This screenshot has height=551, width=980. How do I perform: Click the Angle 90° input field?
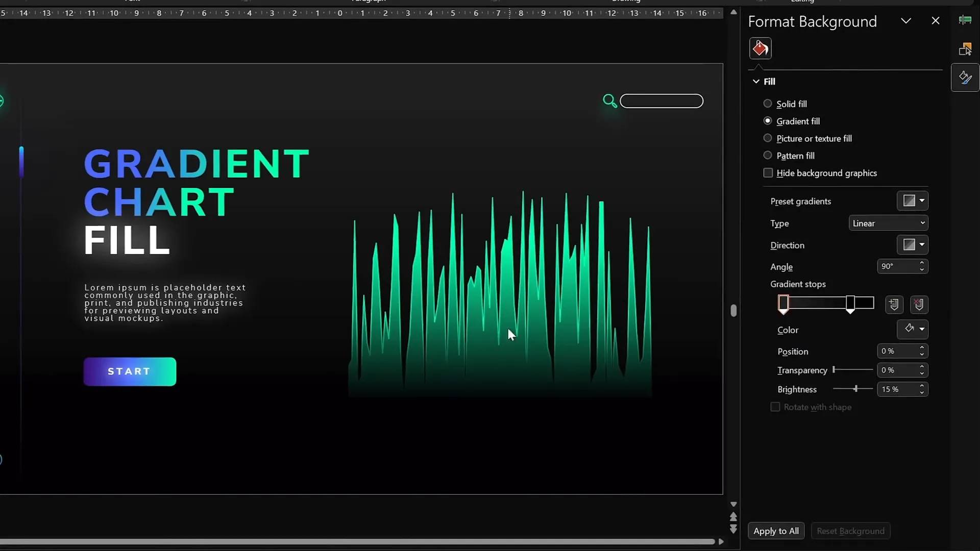897,266
